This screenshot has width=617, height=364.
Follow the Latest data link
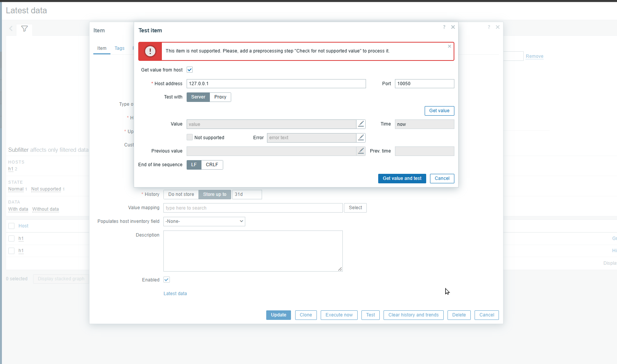click(x=175, y=294)
